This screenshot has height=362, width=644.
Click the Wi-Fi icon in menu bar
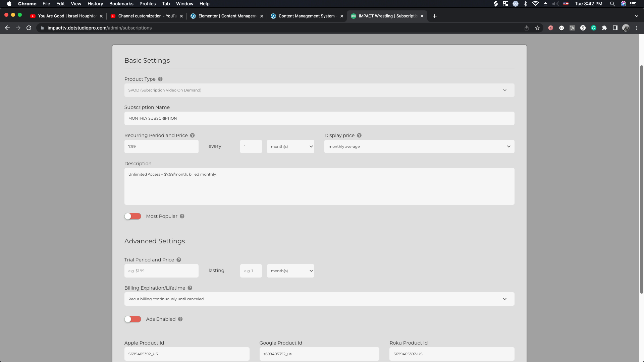click(x=535, y=4)
